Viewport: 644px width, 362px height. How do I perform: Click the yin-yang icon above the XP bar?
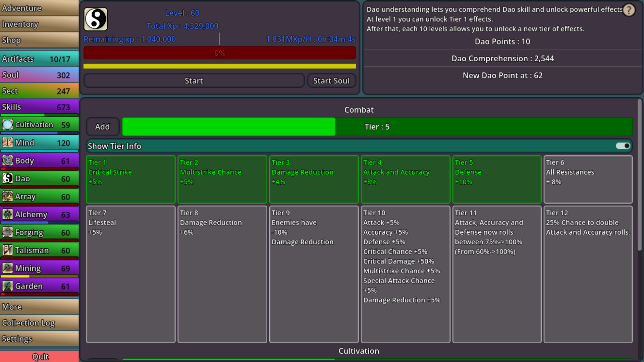95,19
